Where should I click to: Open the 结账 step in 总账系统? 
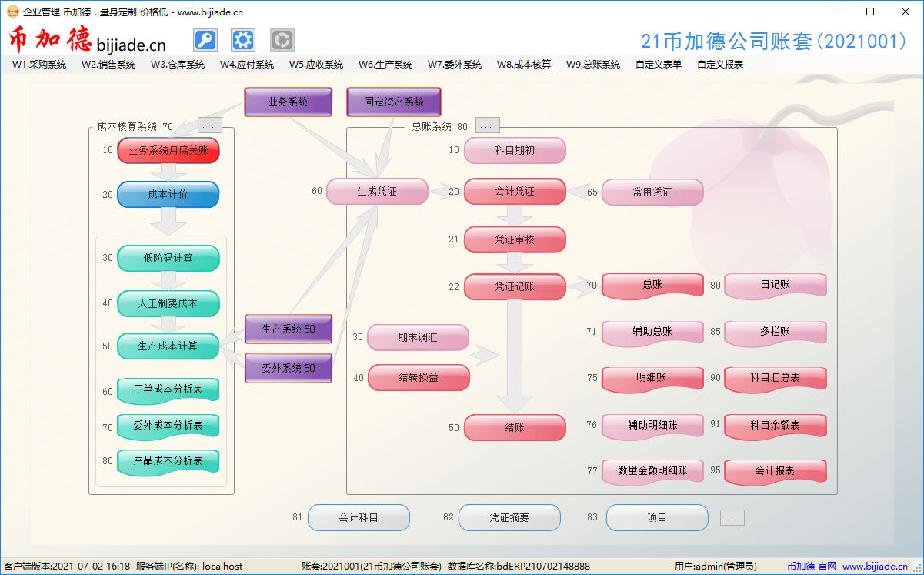coord(515,427)
